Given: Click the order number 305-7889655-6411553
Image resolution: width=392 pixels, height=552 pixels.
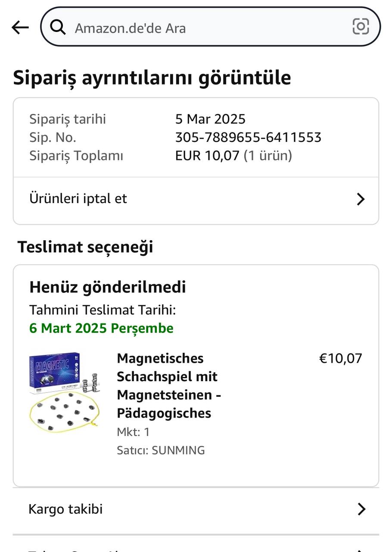Looking at the screenshot, I should tap(248, 138).
